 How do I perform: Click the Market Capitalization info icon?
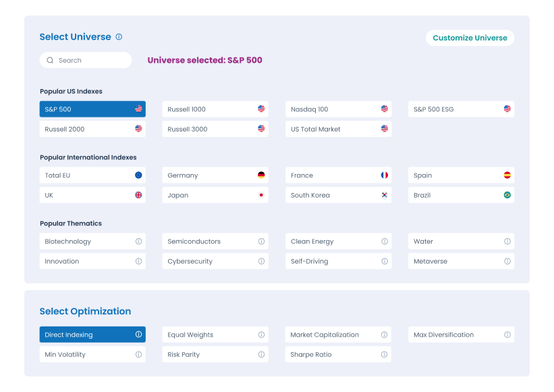point(384,335)
